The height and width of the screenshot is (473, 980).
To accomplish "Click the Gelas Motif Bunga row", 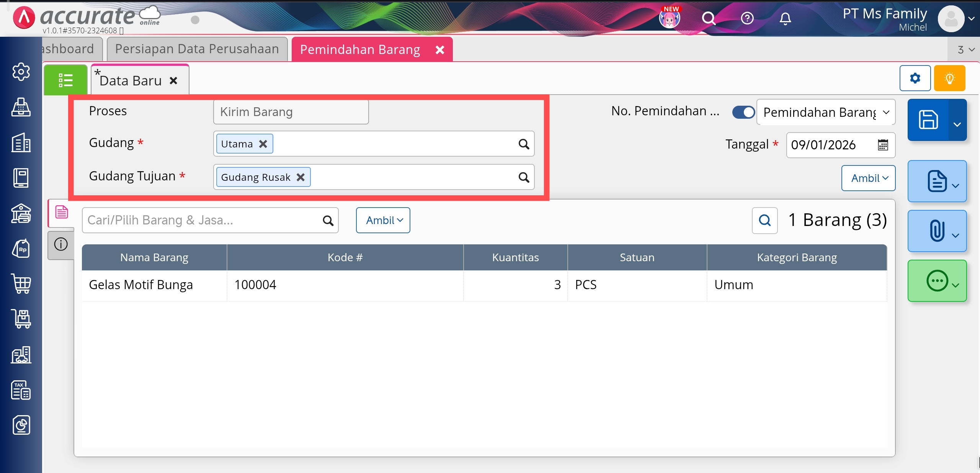I will tap(141, 285).
